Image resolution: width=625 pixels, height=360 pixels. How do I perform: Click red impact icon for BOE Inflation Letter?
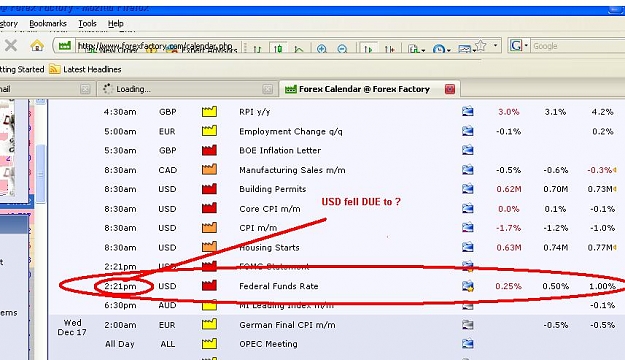point(209,150)
